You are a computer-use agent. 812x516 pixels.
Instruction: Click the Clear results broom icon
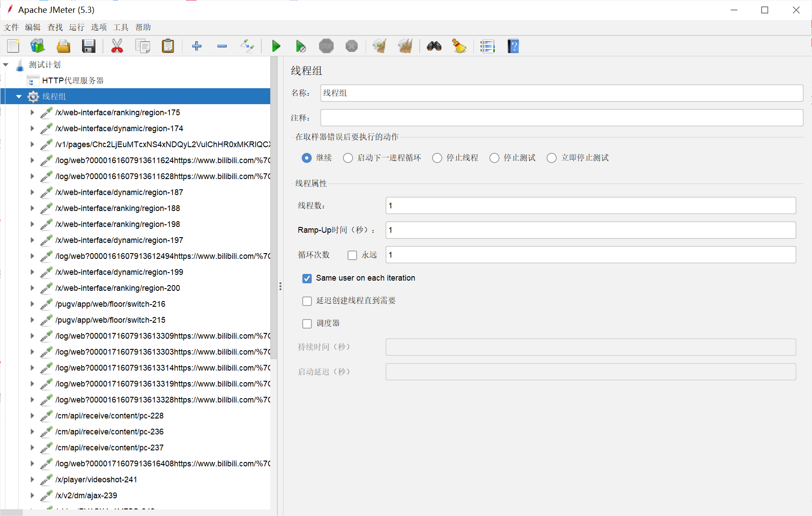tap(380, 46)
